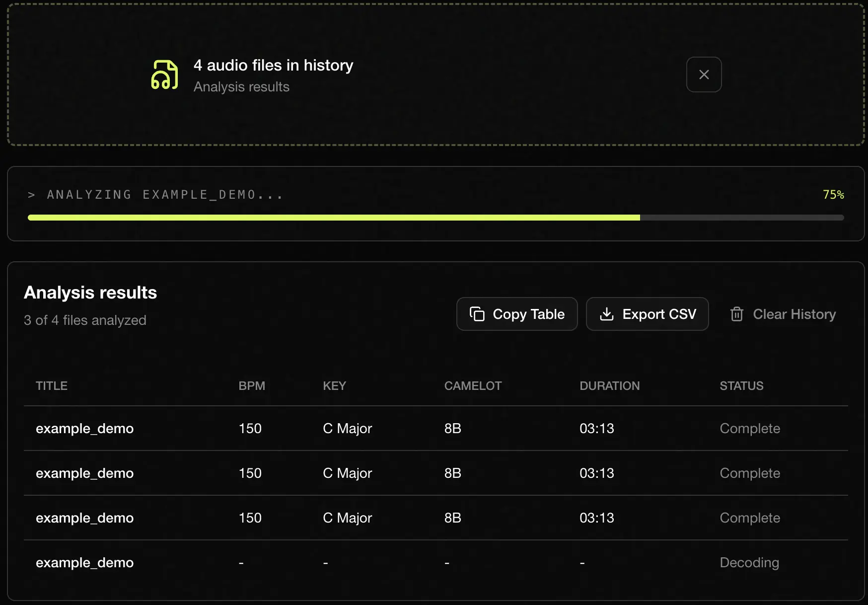Click the 'ANALYZING EXAMPLE_DEMO...' status text
Screen dimensions: 868x605
(165, 195)
